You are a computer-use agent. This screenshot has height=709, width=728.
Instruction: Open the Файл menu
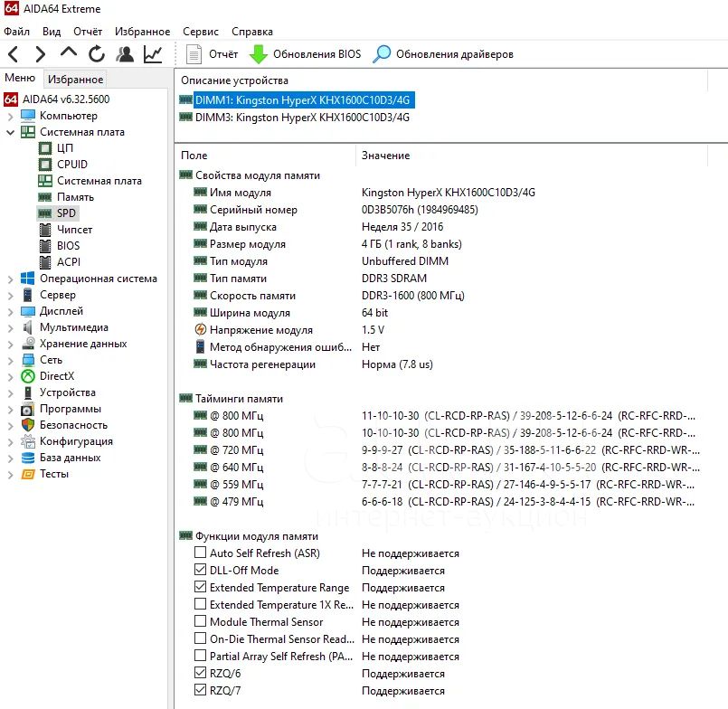coord(16,32)
